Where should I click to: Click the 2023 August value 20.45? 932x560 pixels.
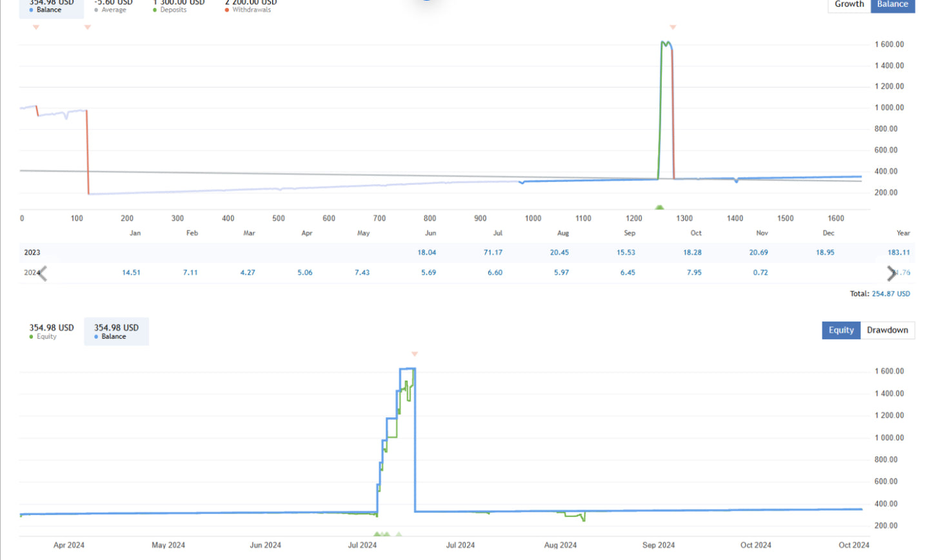point(560,253)
